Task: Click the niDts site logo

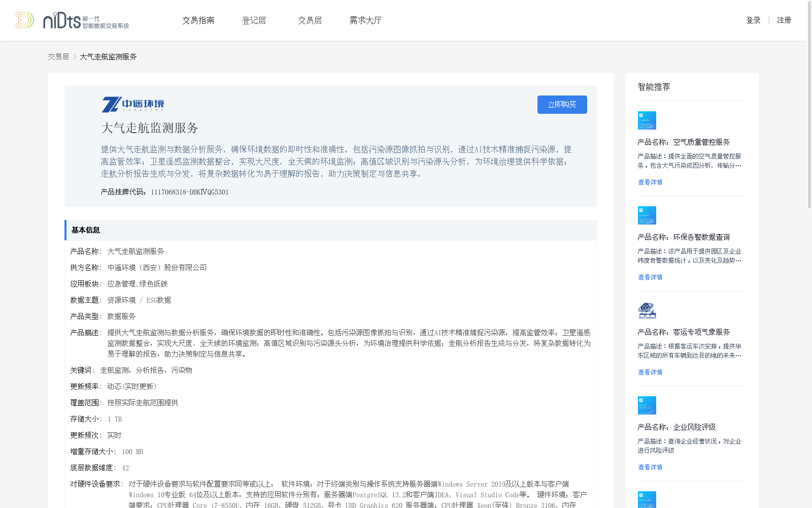Action: 72,20
